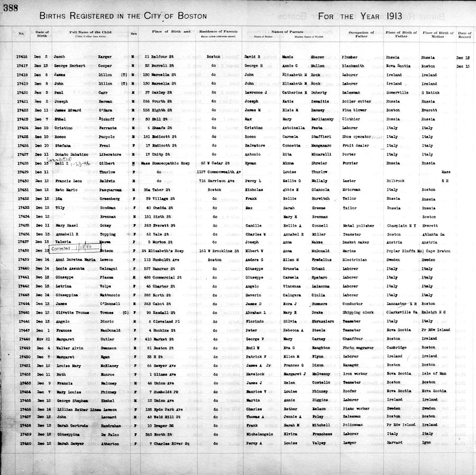This screenshot has width=476, height=475.
Task: Click the occupation "Roofer"
Action: pos(350,392)
